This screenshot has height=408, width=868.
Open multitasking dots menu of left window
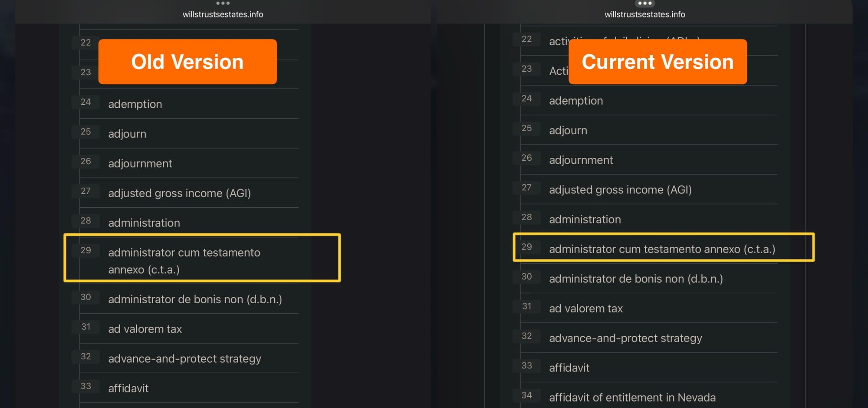coord(223,3)
